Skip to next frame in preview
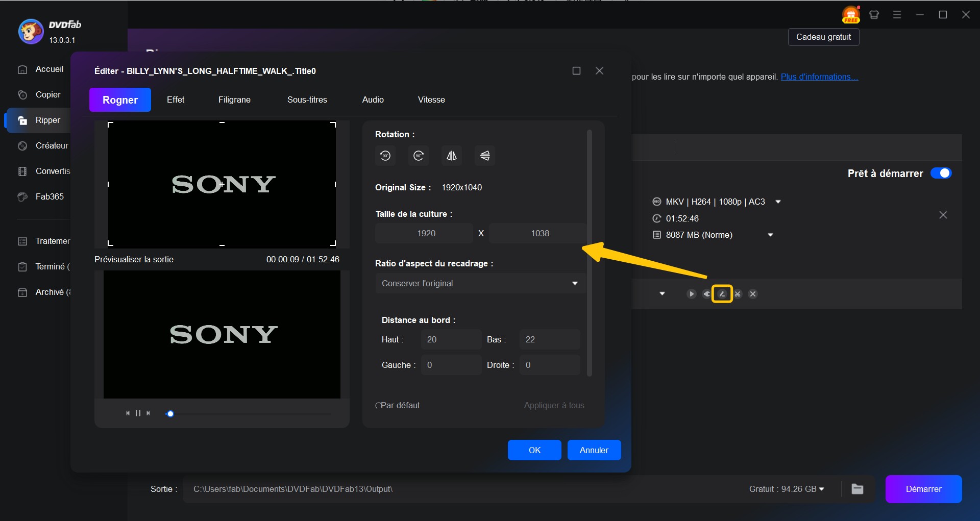The height and width of the screenshot is (521, 980). (148, 413)
